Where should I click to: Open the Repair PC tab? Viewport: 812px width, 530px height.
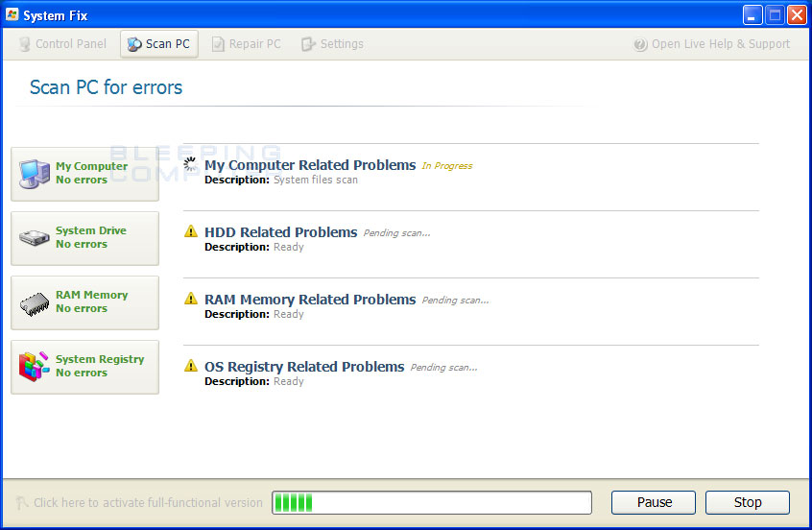click(246, 44)
